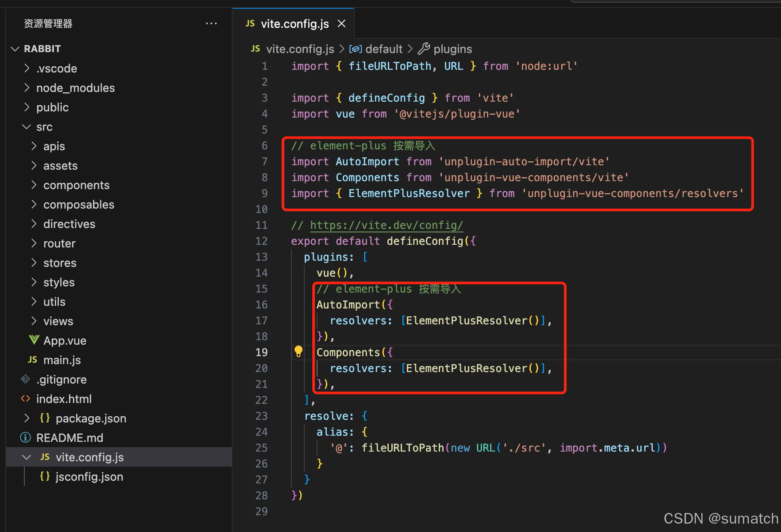This screenshot has height=532, width=781.
Task: Click the braces icon beside package.json
Action: [x=45, y=418]
